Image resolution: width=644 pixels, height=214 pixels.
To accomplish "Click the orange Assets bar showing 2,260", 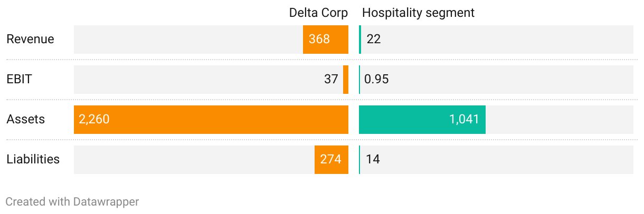I will coord(211,119).
